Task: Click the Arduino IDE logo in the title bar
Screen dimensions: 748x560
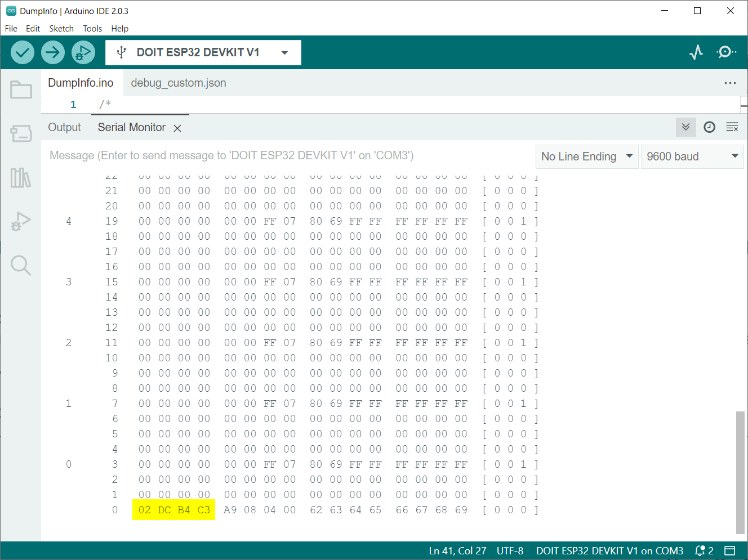Action: point(11,11)
